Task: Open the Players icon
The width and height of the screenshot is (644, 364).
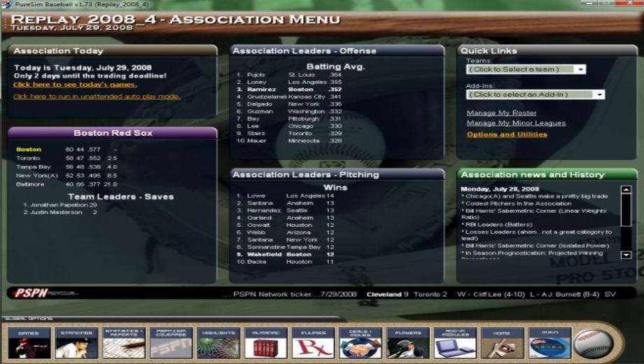Action: (408, 342)
